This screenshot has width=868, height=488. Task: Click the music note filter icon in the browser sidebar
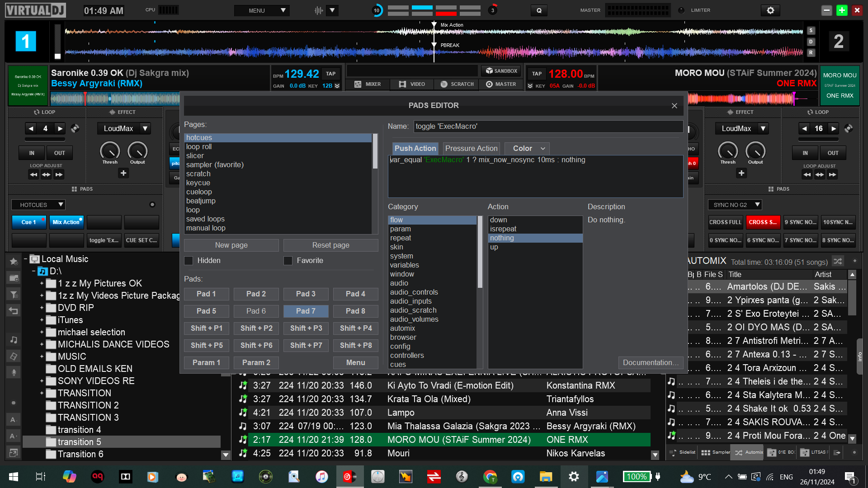[x=14, y=339]
